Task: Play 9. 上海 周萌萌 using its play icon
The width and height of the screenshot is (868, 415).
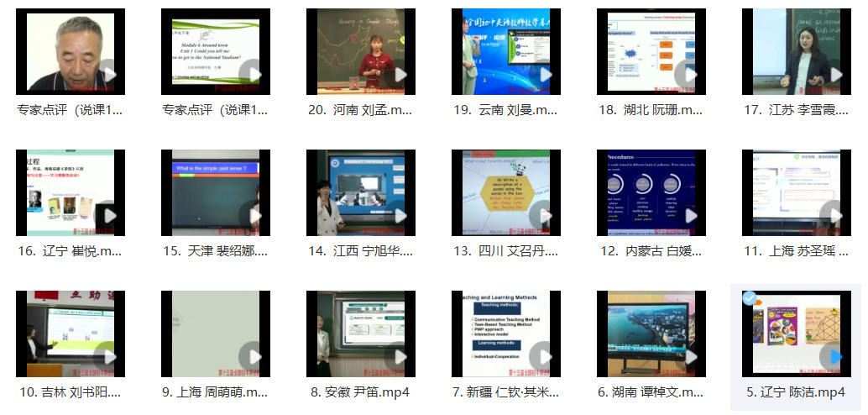Action: (x=255, y=357)
